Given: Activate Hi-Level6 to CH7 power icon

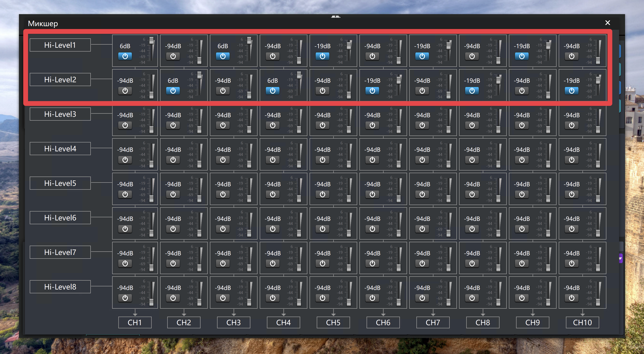Looking at the screenshot, I should [422, 229].
